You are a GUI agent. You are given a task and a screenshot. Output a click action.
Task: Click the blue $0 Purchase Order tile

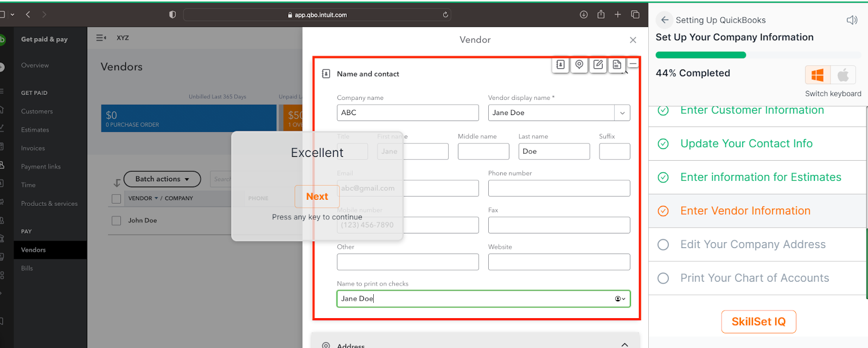tap(189, 118)
